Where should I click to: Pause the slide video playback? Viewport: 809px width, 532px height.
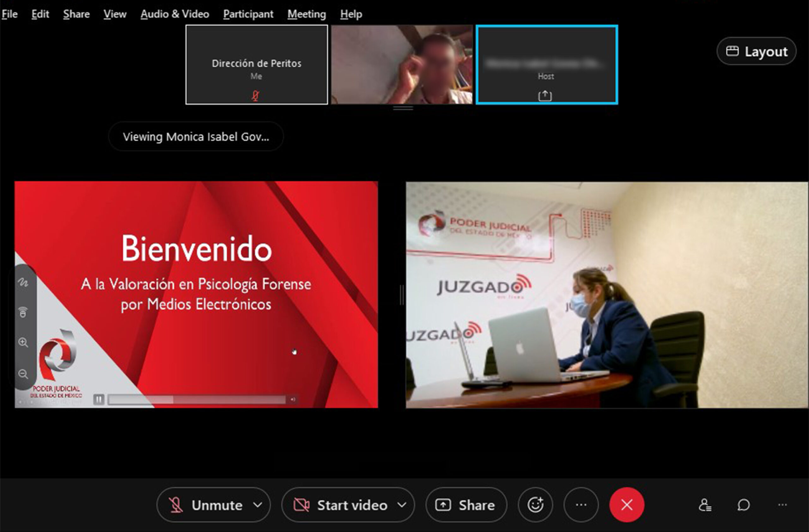99,399
